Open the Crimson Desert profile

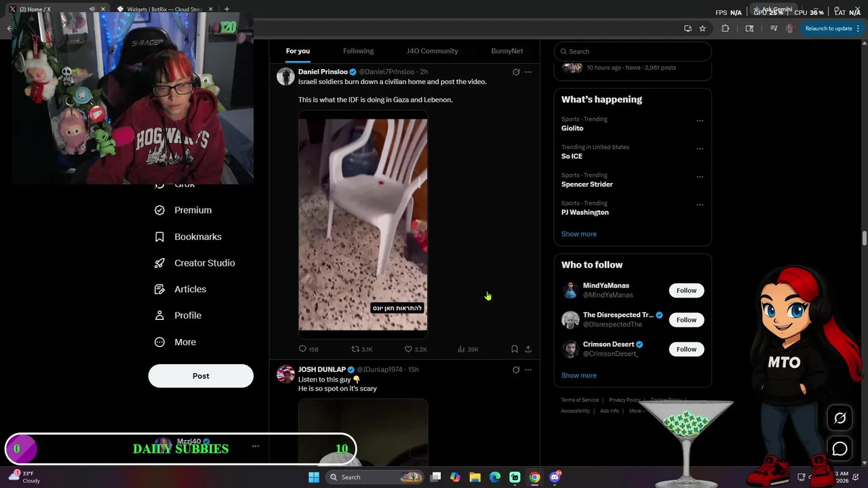click(x=608, y=344)
